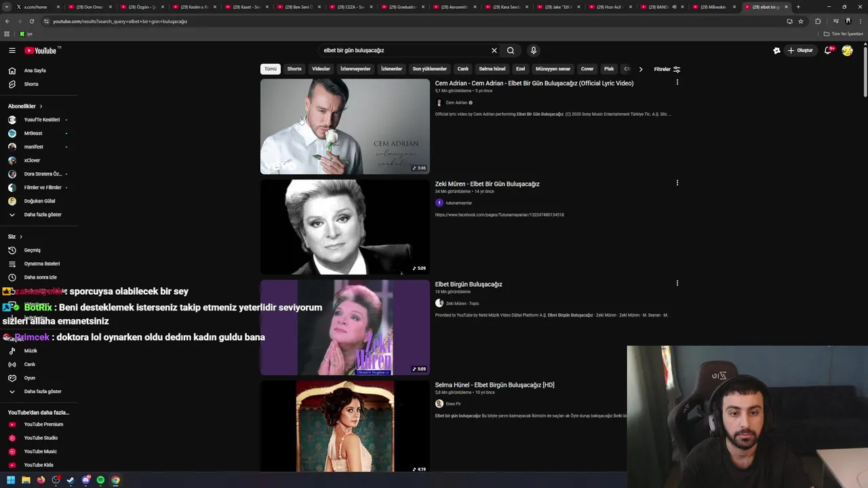Select the Cover filter chip
This screenshot has height=488, width=868.
(x=587, y=69)
